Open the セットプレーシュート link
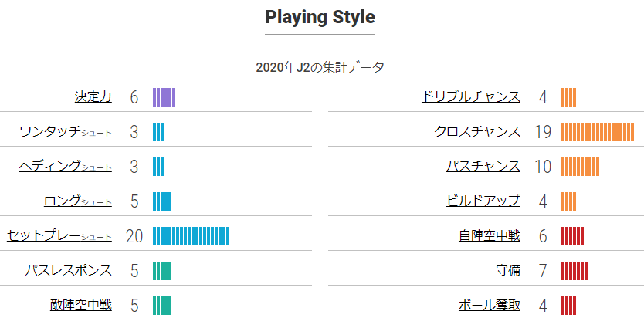This screenshot has width=644, height=328. pos(59,236)
